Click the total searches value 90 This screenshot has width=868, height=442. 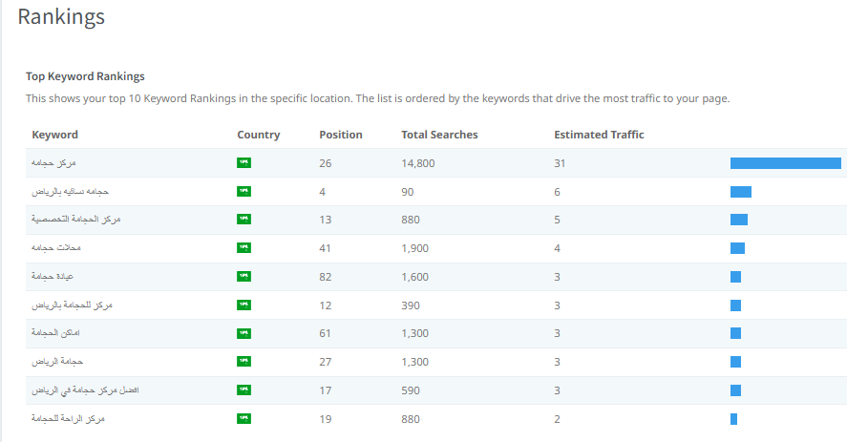[408, 192]
